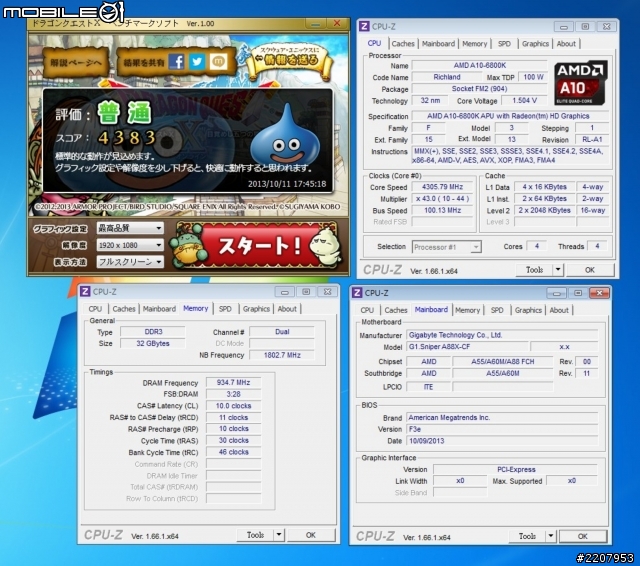Click the Multiplier x 43.0 value

click(x=442, y=199)
